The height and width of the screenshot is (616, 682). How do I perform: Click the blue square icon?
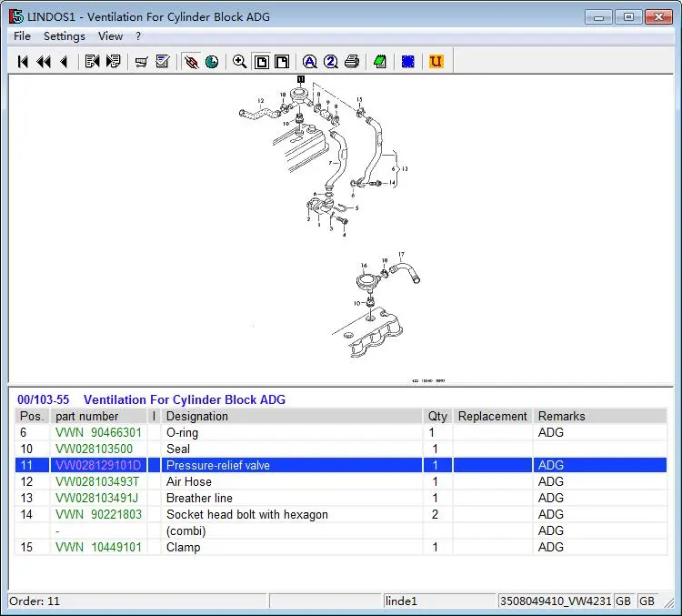(x=408, y=62)
